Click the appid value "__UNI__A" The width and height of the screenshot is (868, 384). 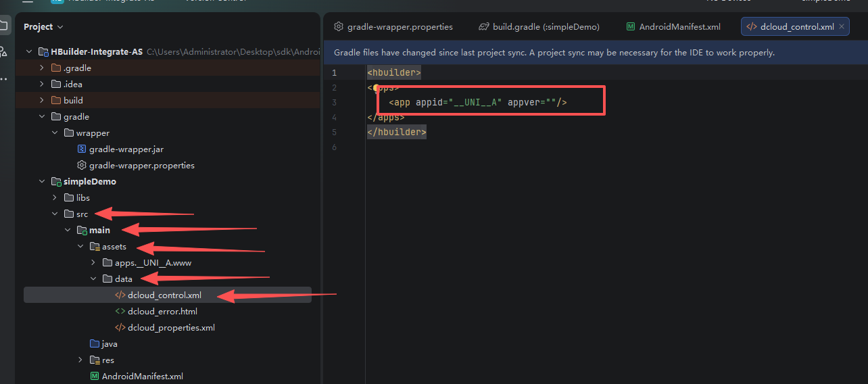point(475,102)
